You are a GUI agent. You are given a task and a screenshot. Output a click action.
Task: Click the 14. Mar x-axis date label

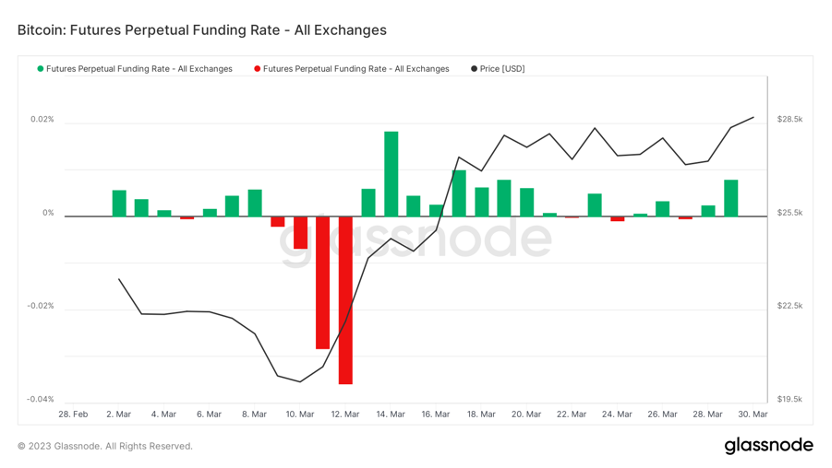[x=391, y=413]
